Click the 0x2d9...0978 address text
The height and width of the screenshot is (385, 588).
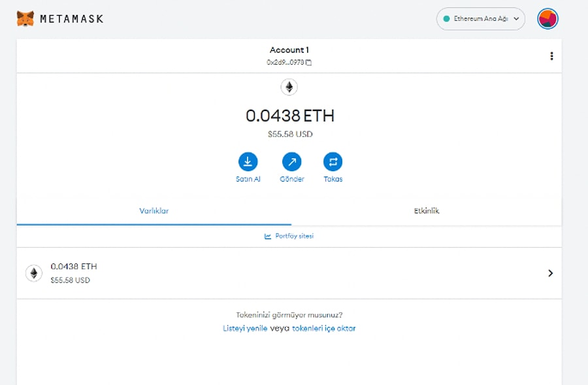pyautogui.click(x=286, y=62)
